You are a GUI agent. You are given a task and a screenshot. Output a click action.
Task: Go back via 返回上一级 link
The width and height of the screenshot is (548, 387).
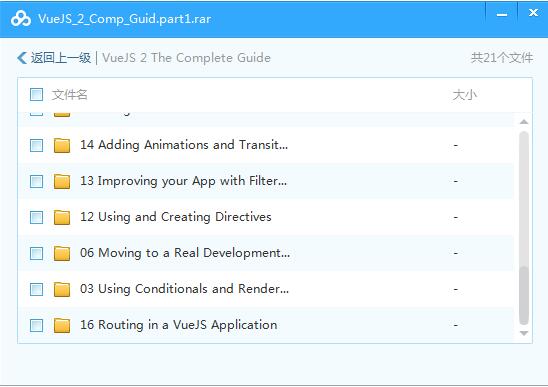coord(60,58)
